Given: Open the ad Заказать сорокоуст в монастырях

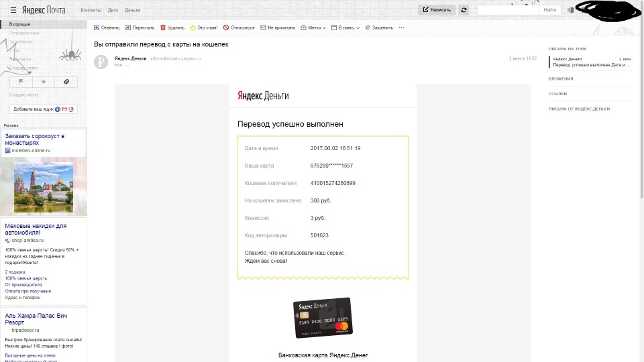Looking at the screenshot, I should (x=34, y=139).
